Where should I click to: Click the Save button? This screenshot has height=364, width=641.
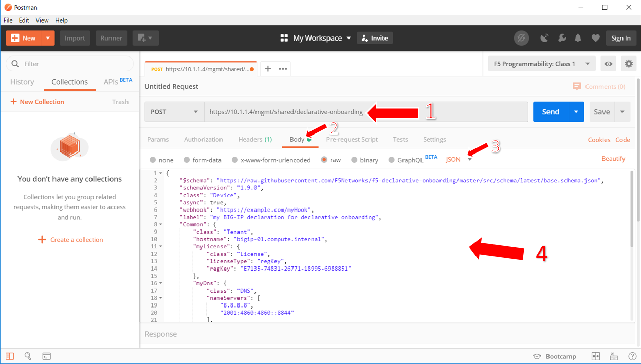pos(601,112)
